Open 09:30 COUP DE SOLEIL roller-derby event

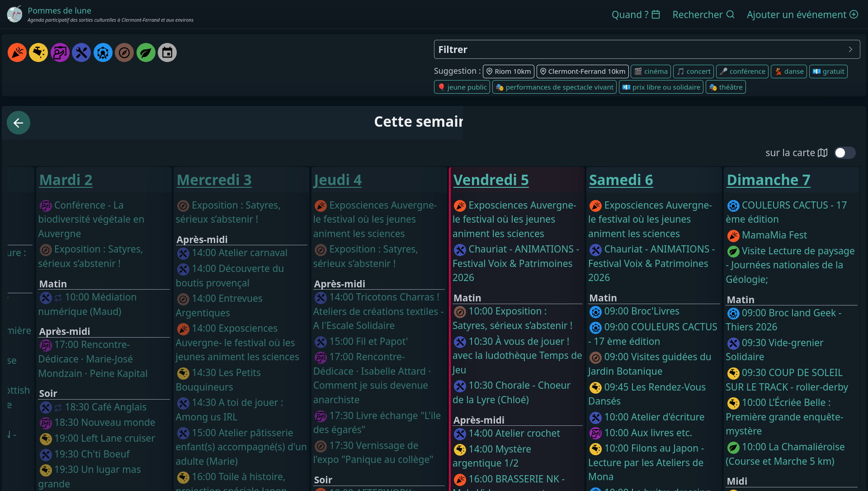787,380
